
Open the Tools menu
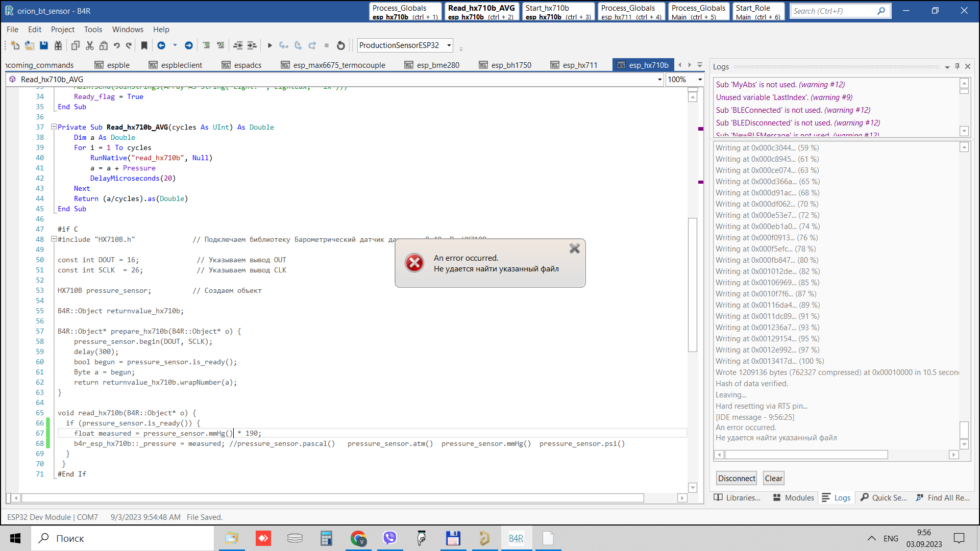[x=93, y=30]
